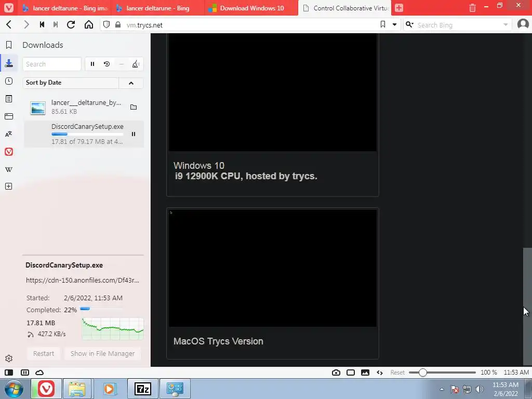Select Control Collaborative Virtual tab
This screenshot has width=532, height=399.
coord(344,8)
